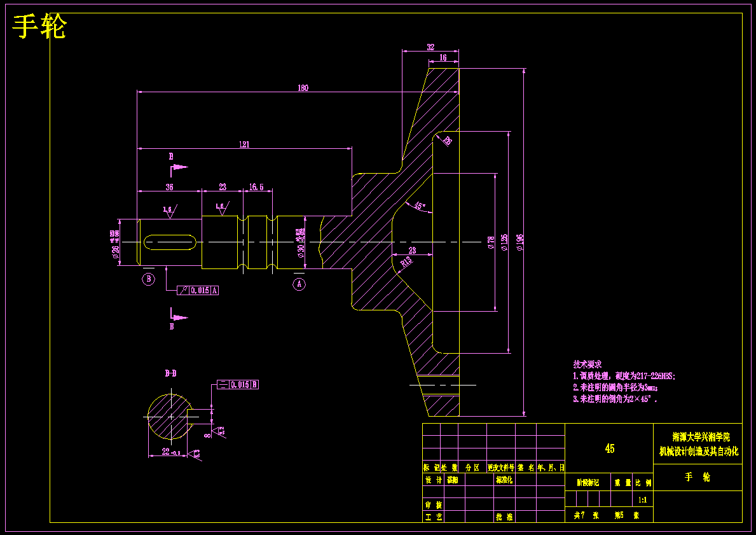Image resolution: width=756 pixels, height=535 pixels.
Task: Click the 更改文件号 cell
Action: tap(501, 468)
